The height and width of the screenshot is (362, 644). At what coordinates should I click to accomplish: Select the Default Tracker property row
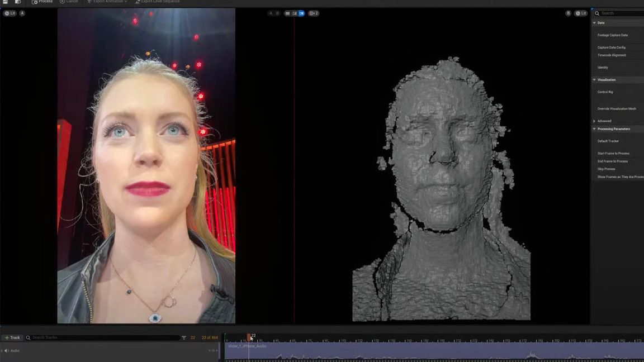click(608, 141)
